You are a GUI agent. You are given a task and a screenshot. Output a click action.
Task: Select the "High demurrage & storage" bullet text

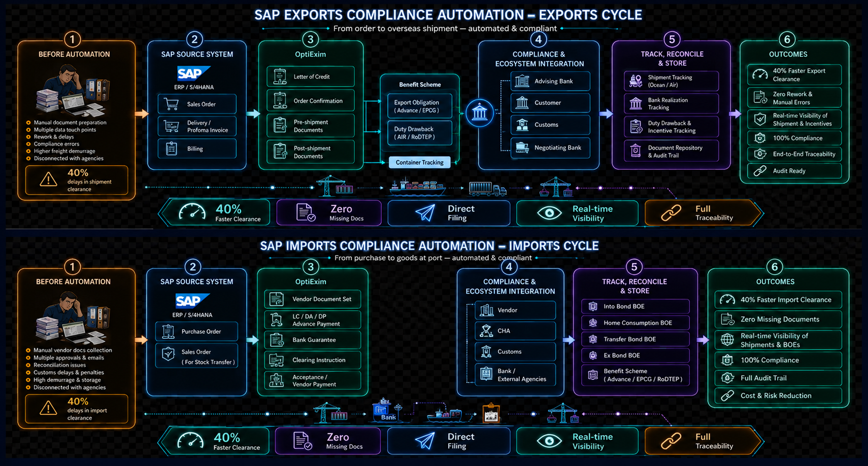(x=67, y=380)
